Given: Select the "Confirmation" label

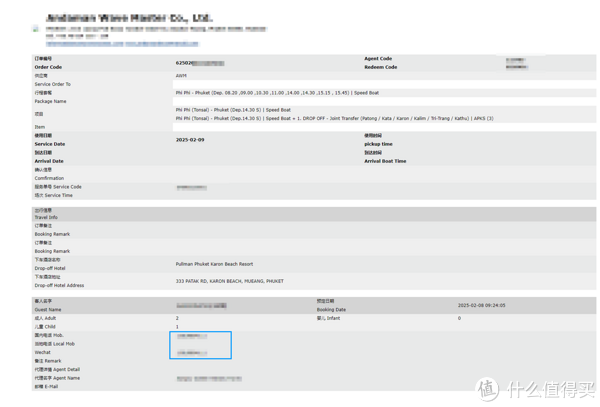Looking at the screenshot, I should point(49,178).
